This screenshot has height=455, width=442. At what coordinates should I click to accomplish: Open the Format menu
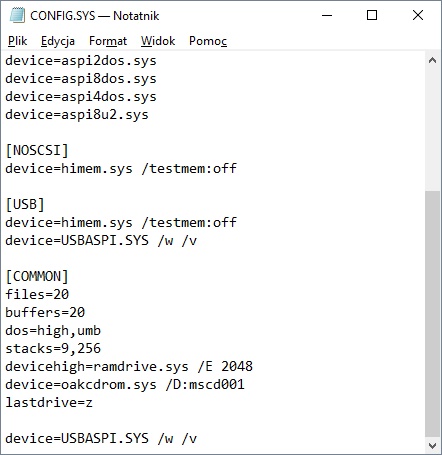[108, 41]
